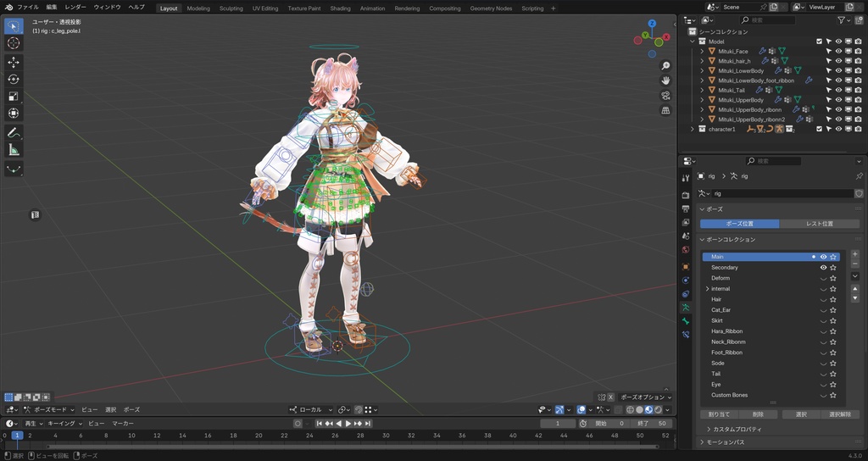The width and height of the screenshot is (868, 461).
Task: Hide Mituki_Tail in viewport (eye icon)
Action: point(838,90)
